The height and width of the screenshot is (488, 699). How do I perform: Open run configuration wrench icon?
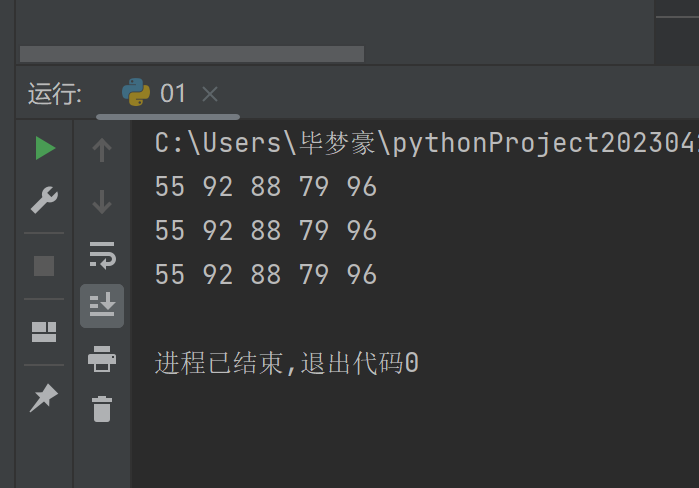[x=44, y=200]
